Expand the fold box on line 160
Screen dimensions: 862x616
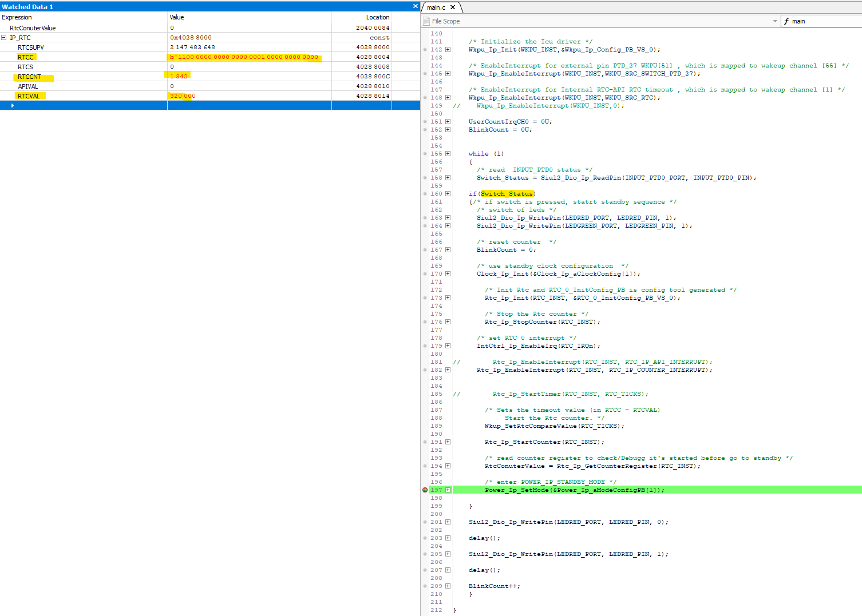tap(448, 194)
